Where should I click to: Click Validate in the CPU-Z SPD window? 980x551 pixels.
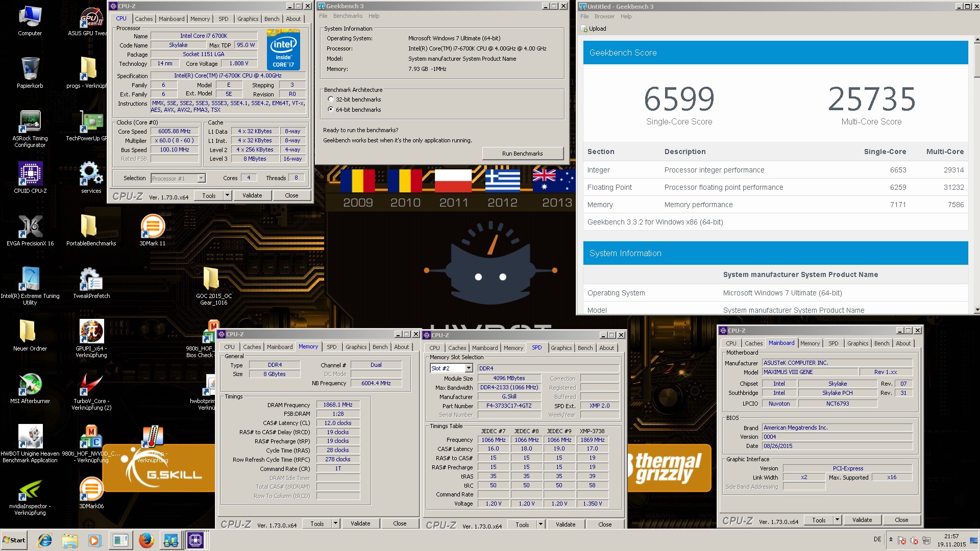566,524
